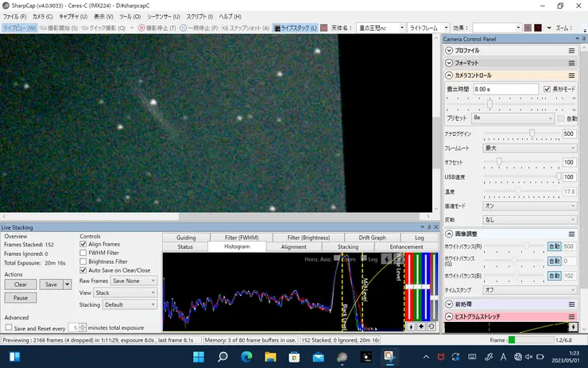Expand the プロファイル section chevron
Image resolution: width=588 pixels, height=368 pixels.
[449, 51]
